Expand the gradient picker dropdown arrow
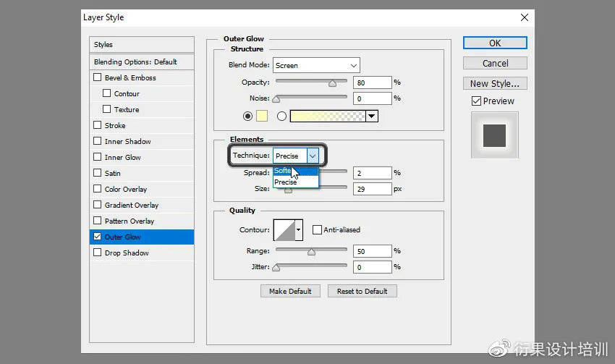Screen dimensions: 615x364 [x=372, y=116]
